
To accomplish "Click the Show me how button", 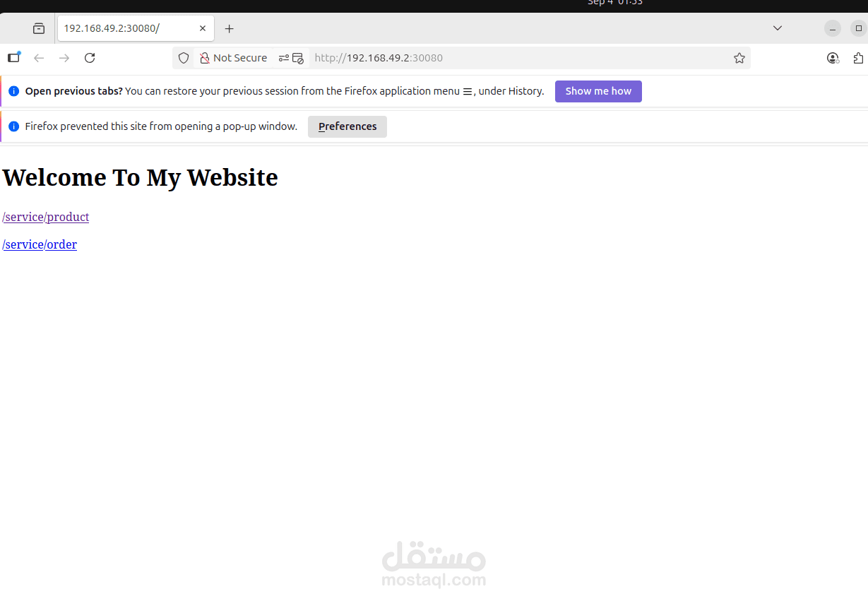I will [598, 91].
